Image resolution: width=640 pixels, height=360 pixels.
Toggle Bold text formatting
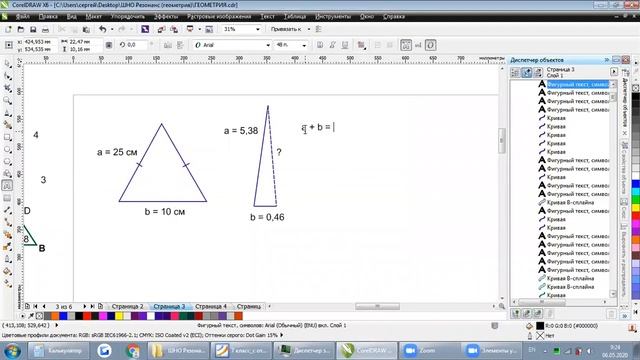tap(320, 45)
